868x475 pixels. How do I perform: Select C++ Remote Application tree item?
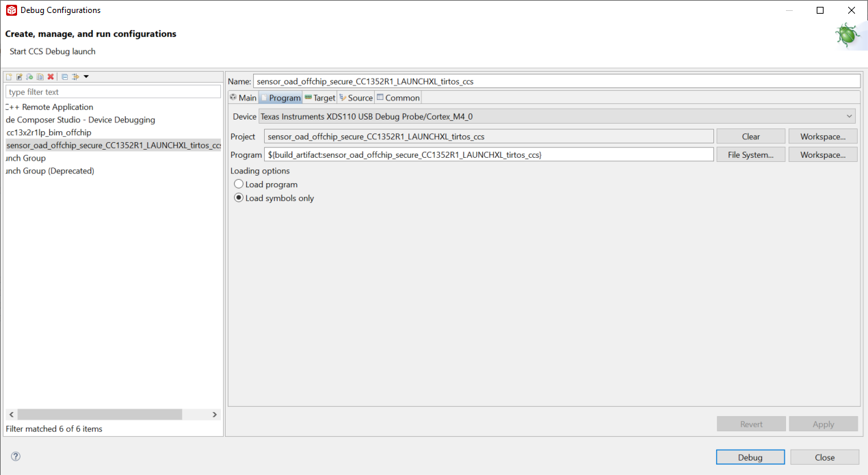coord(49,107)
